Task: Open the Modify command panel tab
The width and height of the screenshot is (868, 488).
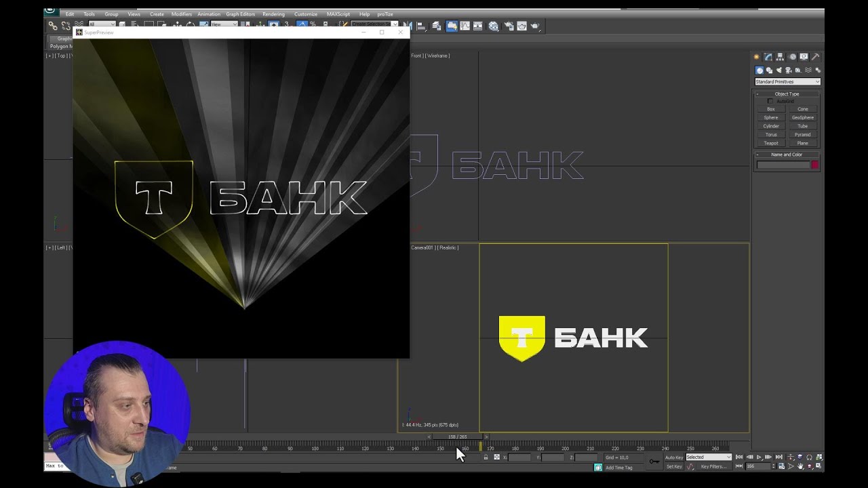Action: click(768, 57)
